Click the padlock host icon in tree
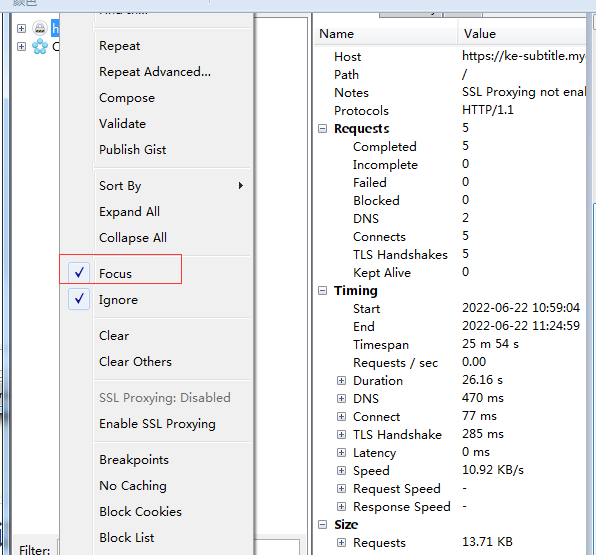The image size is (596, 555). (x=40, y=28)
